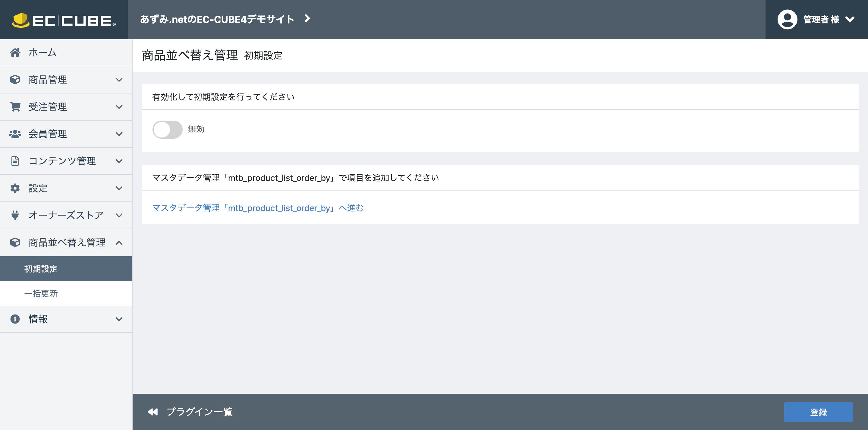868x430 pixels.
Task: Click the 商品並べ替え管理 cube icon
Action: (x=15, y=242)
